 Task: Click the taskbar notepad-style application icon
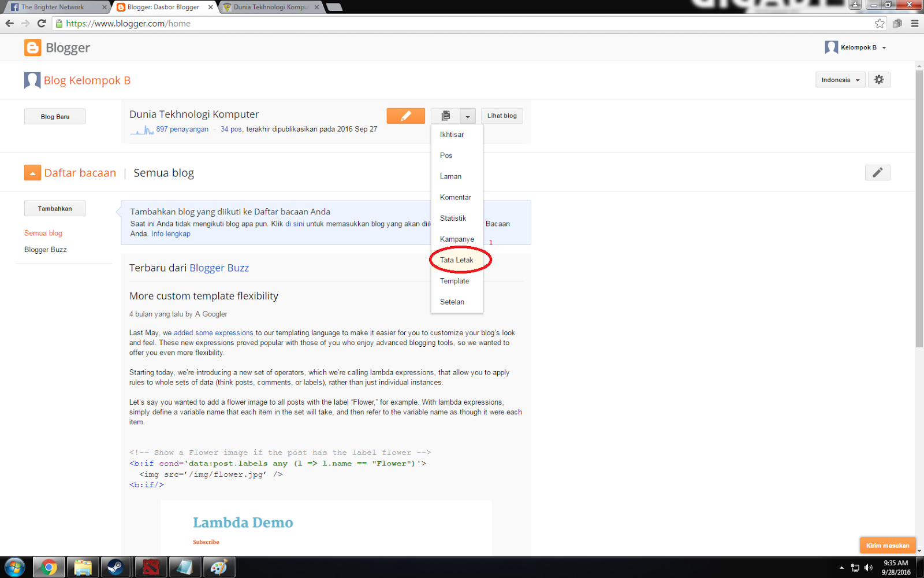(184, 568)
